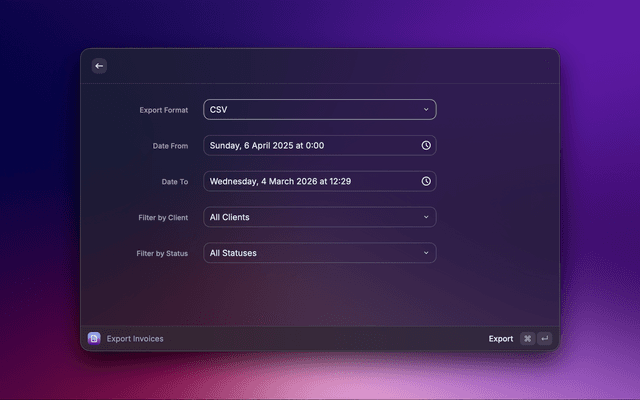This screenshot has width=640, height=400.
Task: Click the Date From label
Action: pyautogui.click(x=169, y=146)
